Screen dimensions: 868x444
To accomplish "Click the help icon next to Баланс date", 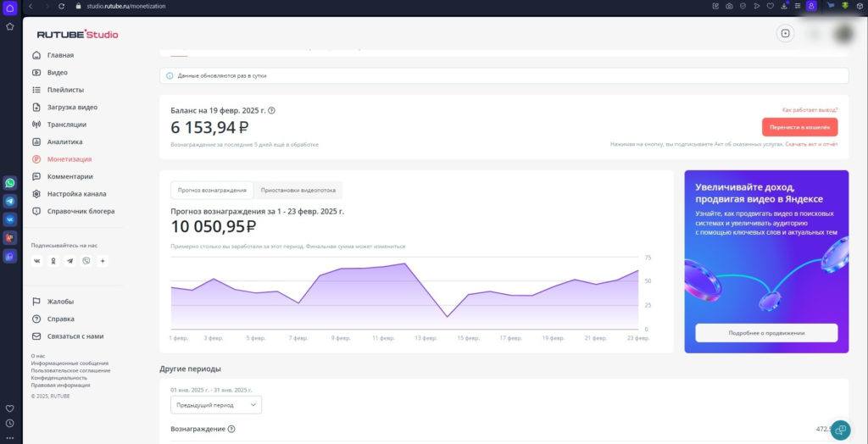I will pos(271,110).
